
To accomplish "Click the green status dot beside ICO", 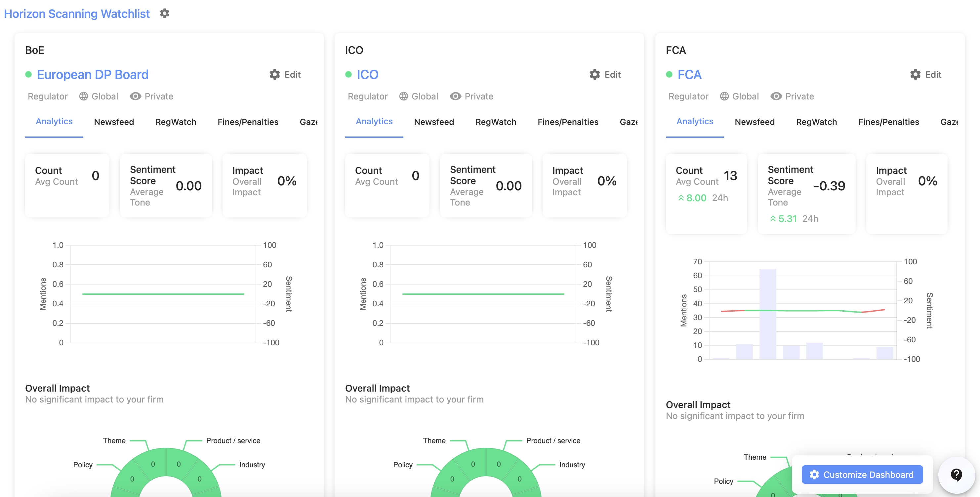I will [348, 75].
